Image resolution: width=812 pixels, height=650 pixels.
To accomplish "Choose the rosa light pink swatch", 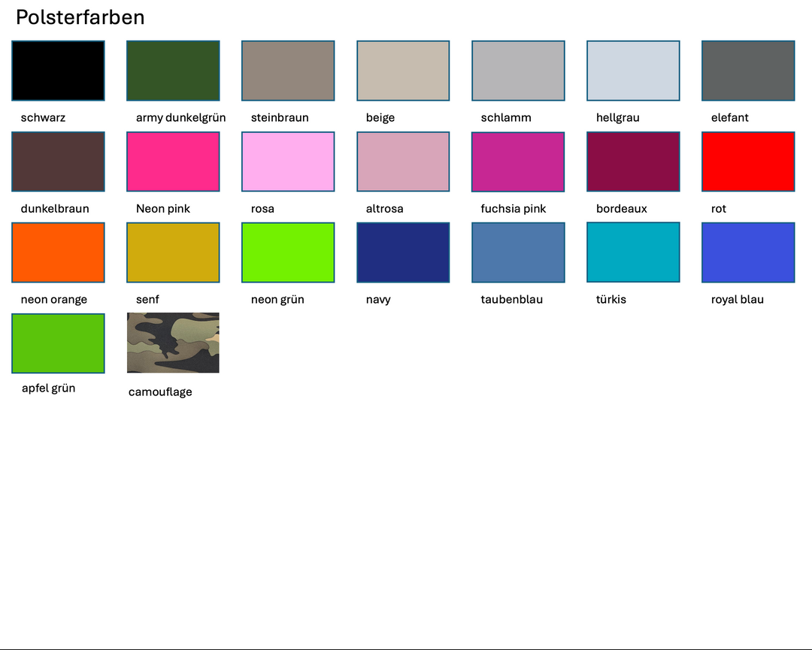I will pyautogui.click(x=288, y=162).
